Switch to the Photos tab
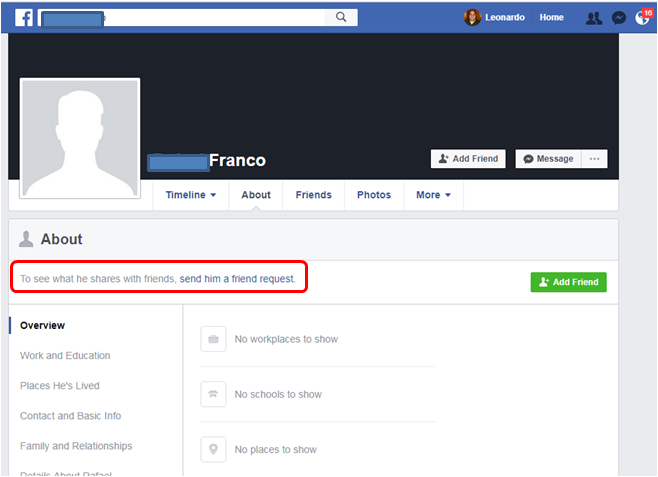The width and height of the screenshot is (658, 477). [374, 195]
